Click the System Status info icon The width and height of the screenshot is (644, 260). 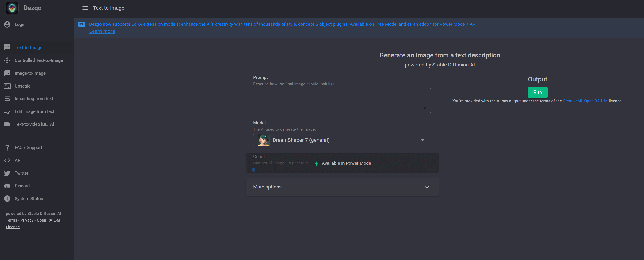click(7, 198)
